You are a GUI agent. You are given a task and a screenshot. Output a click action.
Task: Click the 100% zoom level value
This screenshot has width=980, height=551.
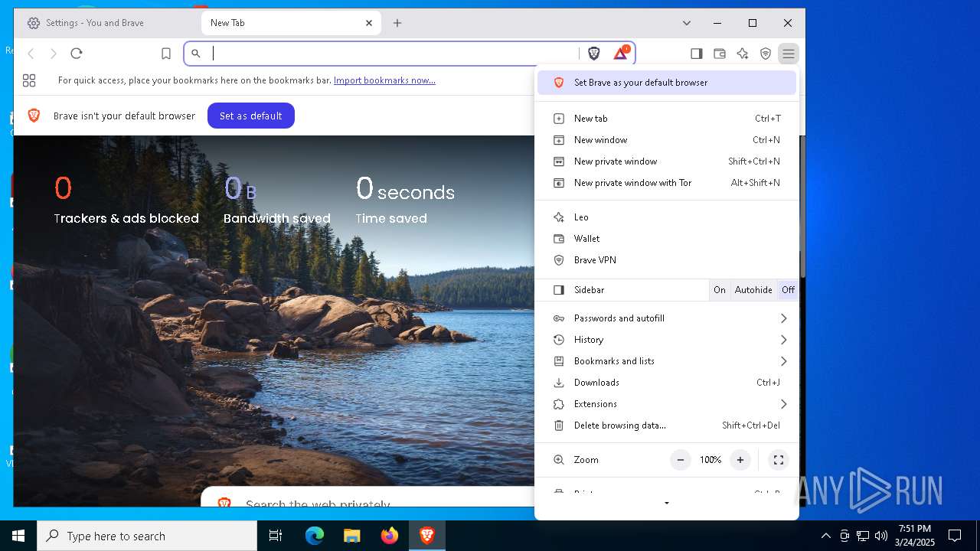(710, 460)
